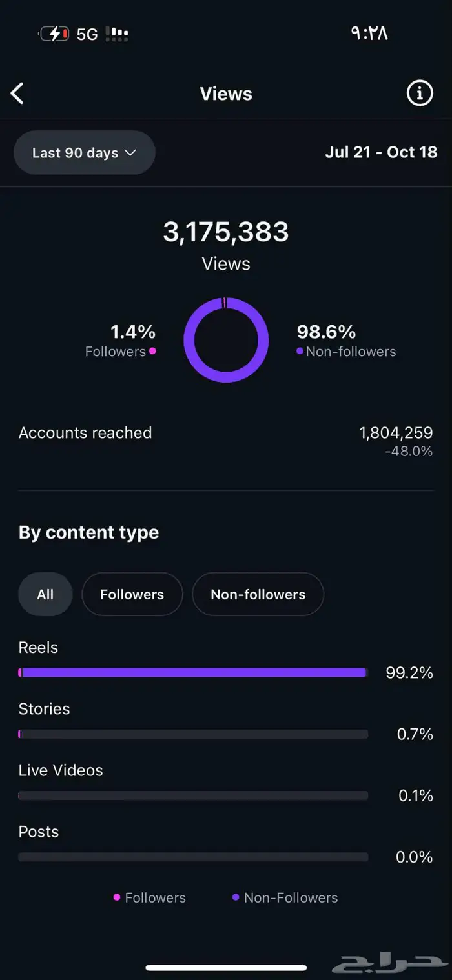Viewport: 452px width, 980px height.
Task: Select the Reels content type row
Action: (39, 648)
